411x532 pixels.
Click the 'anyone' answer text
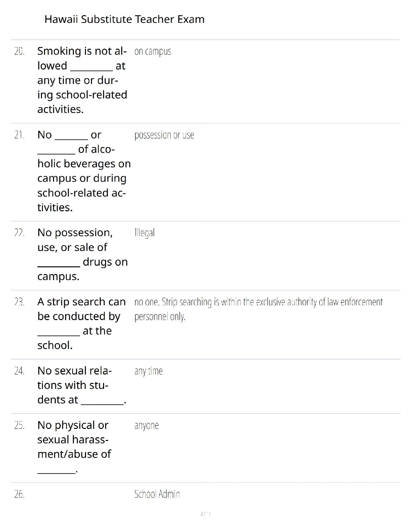146,426
